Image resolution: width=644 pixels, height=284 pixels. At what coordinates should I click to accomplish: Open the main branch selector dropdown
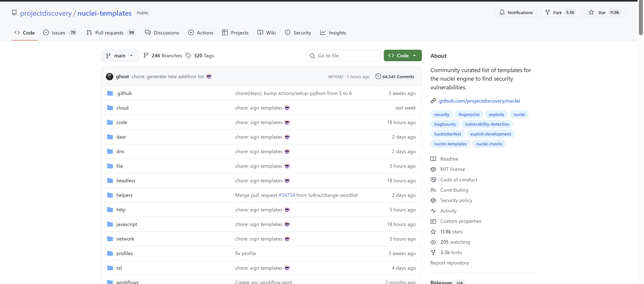coord(120,56)
